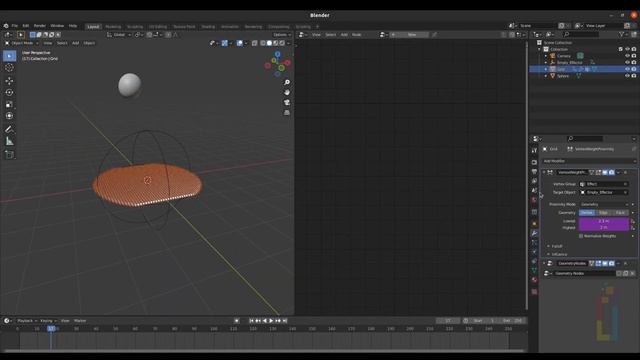Hide the Camera object via eye icon
The height and width of the screenshot is (360, 640).
pyautogui.click(x=627, y=56)
